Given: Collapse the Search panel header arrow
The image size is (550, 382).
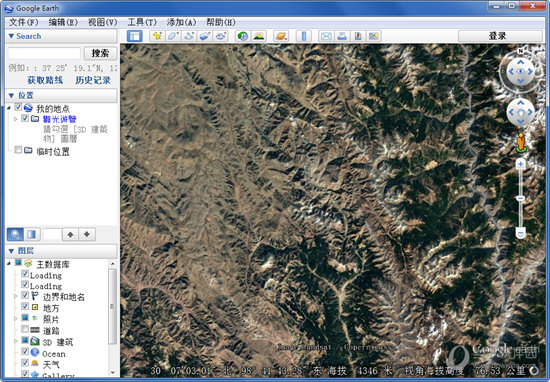Looking at the screenshot, I should [11, 36].
